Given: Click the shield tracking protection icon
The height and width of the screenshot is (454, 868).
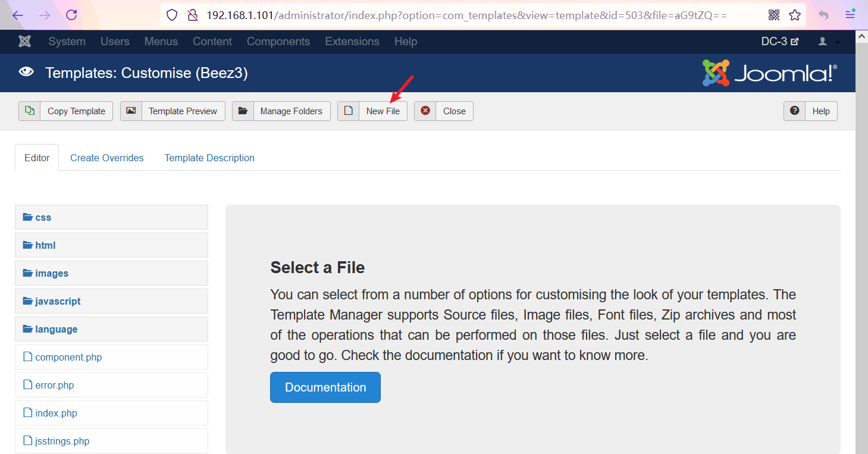Looking at the screenshot, I should 172,15.
